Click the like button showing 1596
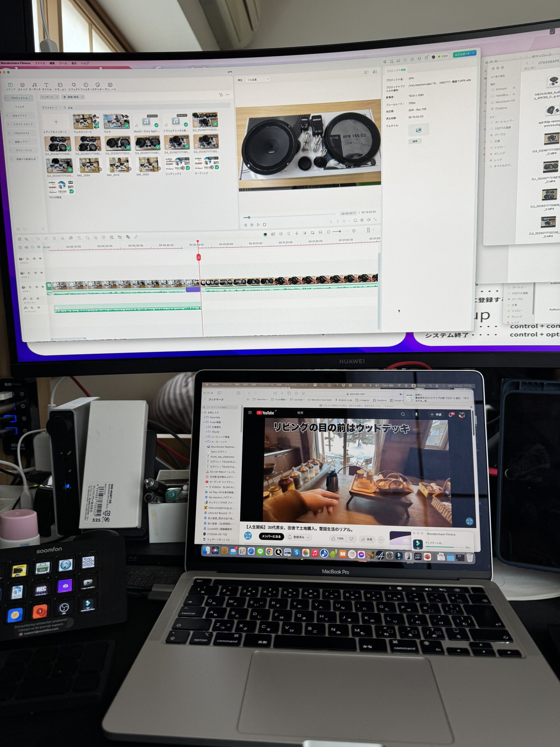Viewport: 560px width, 747px height. click(337, 539)
